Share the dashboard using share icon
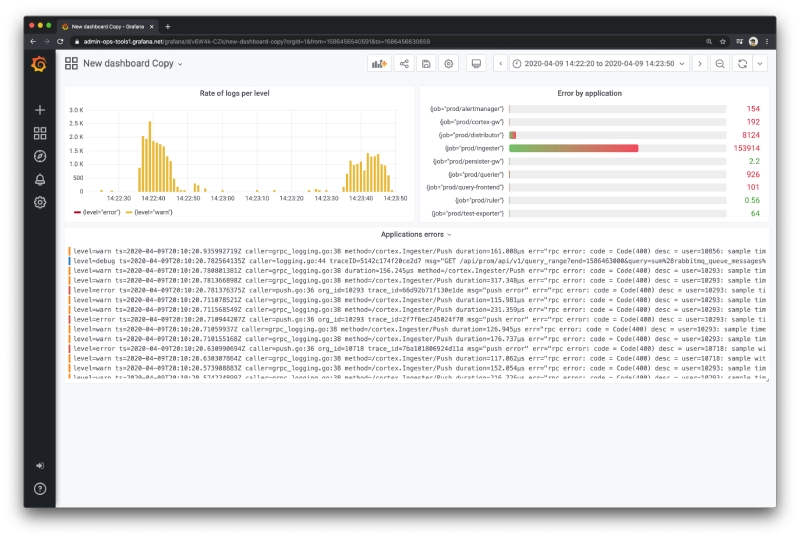Viewport: 800px width, 539px height. point(404,64)
